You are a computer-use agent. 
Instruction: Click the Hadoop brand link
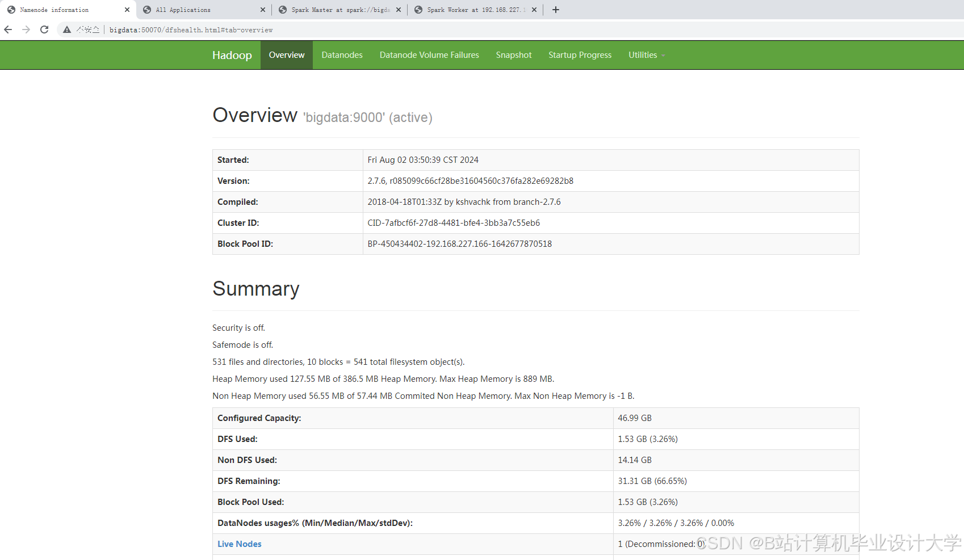point(232,55)
